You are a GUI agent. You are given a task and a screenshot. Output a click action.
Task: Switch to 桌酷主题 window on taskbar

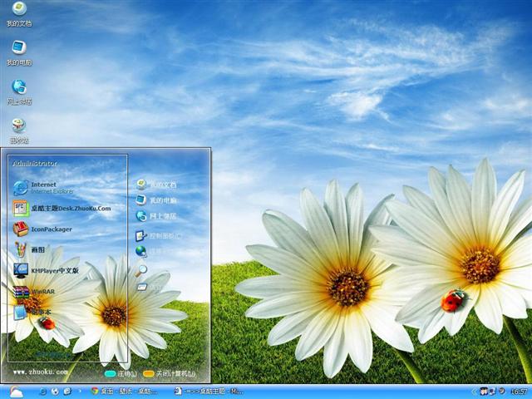(x=209, y=392)
